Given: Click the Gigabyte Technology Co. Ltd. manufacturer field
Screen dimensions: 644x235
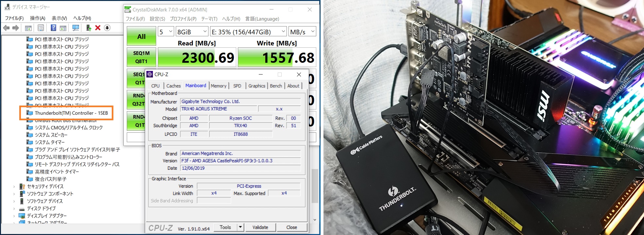Looking at the screenshot, I should [x=240, y=102].
